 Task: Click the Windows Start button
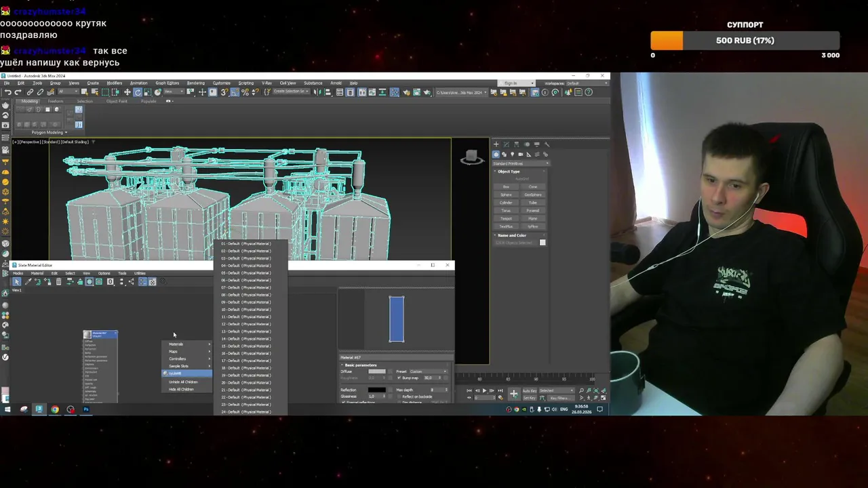pos(7,409)
